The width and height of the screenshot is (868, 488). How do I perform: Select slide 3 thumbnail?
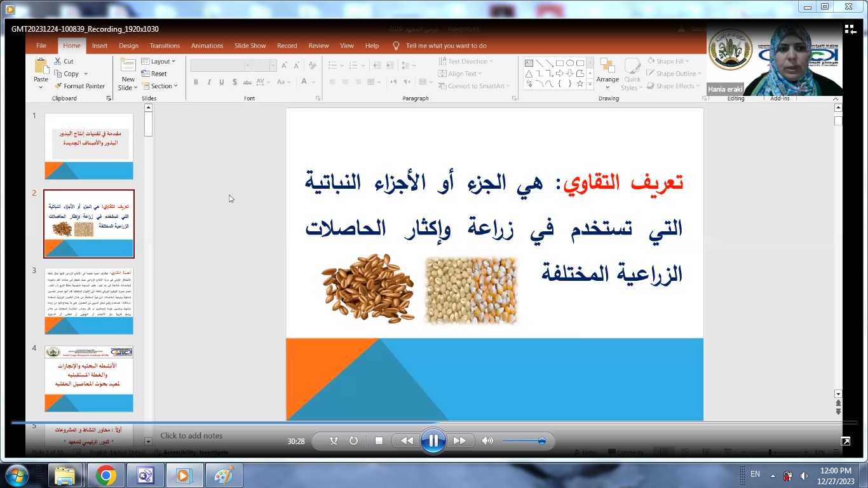[x=89, y=301]
